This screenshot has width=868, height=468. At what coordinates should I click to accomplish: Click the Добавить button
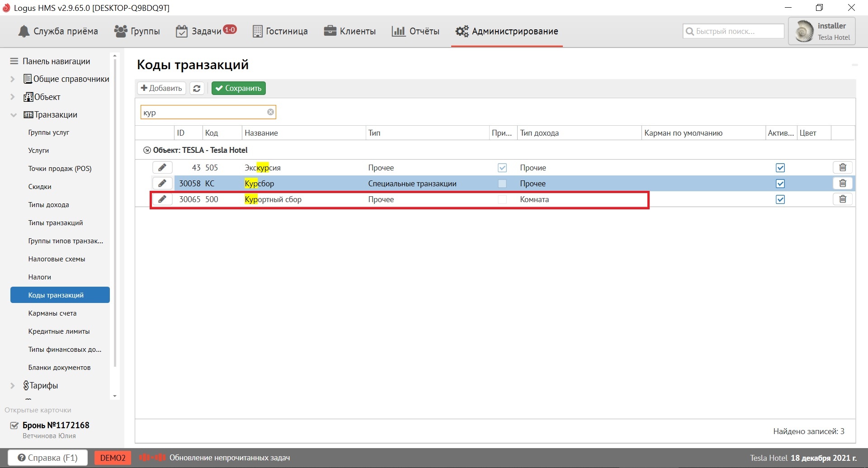[161, 88]
